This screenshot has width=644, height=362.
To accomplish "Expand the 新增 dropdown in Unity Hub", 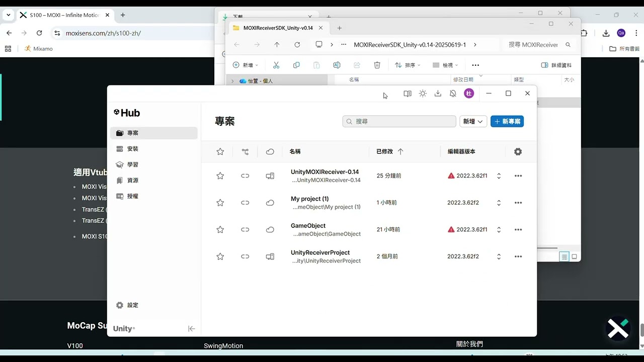I will (x=473, y=121).
